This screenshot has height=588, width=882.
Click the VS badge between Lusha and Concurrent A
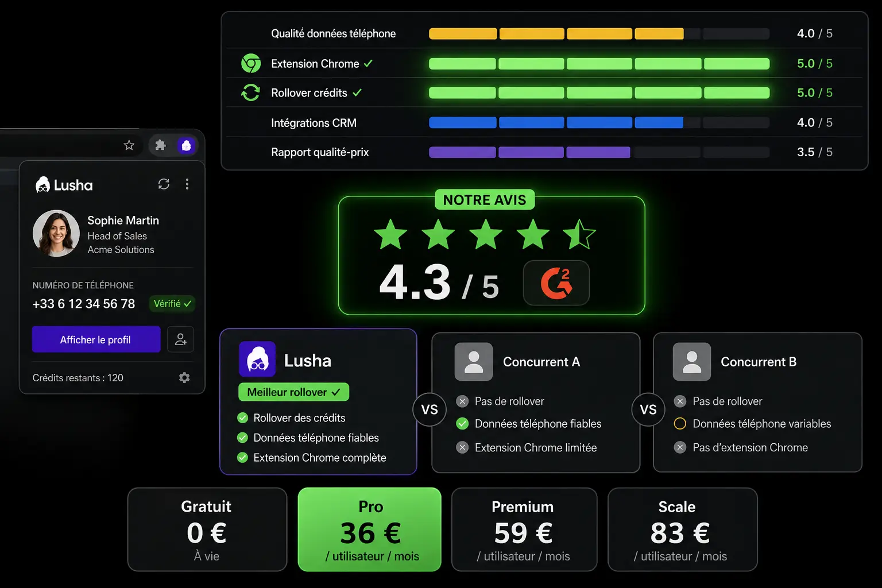(430, 409)
